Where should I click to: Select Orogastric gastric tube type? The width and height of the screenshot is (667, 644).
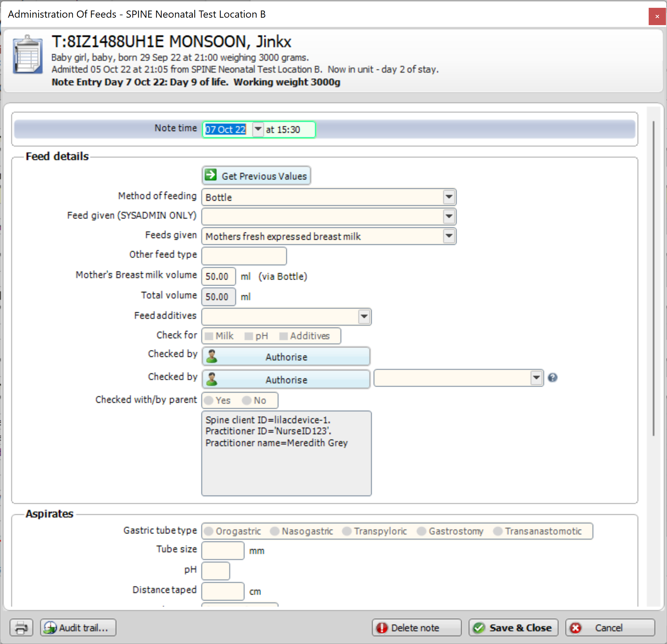[209, 531]
